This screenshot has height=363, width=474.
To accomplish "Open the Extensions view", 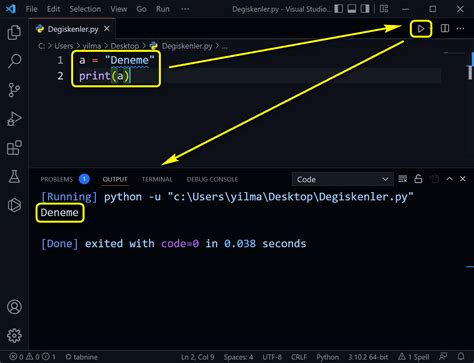I will (x=14, y=148).
